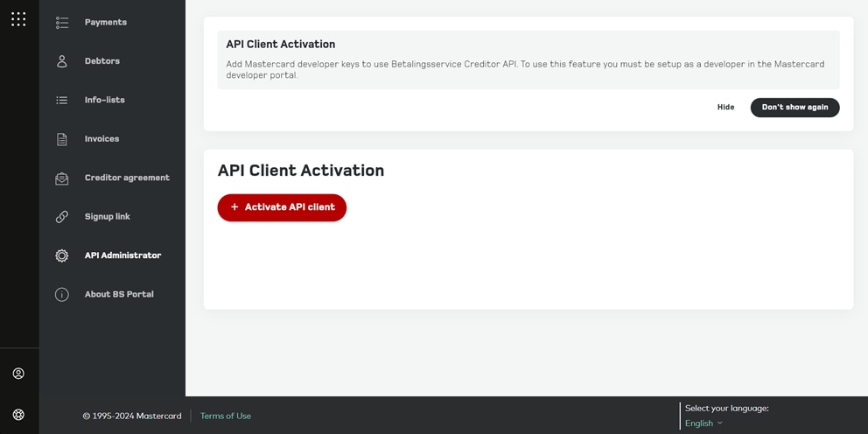Screen dimensions: 868x434
Task: Open the English language dropdown
Action: [x=703, y=423]
